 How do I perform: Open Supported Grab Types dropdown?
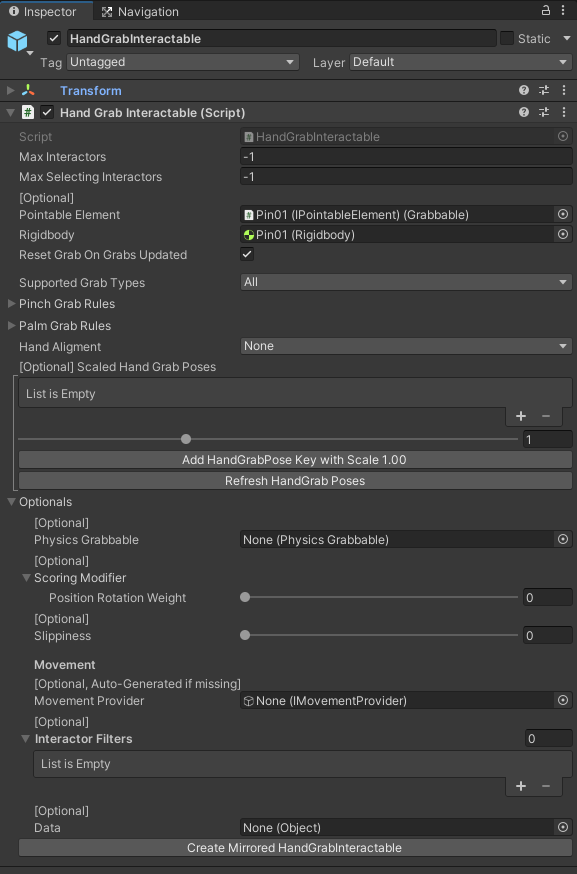coord(406,282)
